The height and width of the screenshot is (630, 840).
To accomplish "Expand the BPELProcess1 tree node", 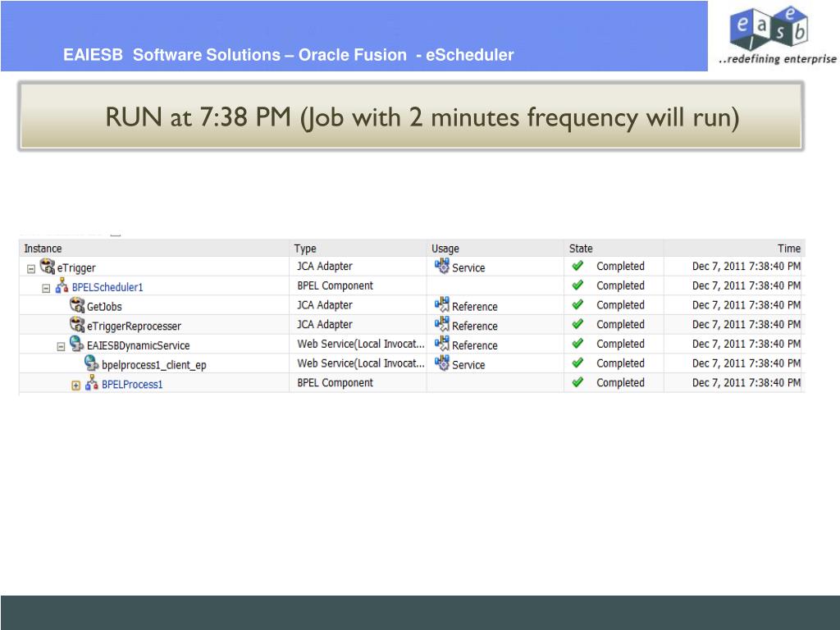I will (76, 386).
